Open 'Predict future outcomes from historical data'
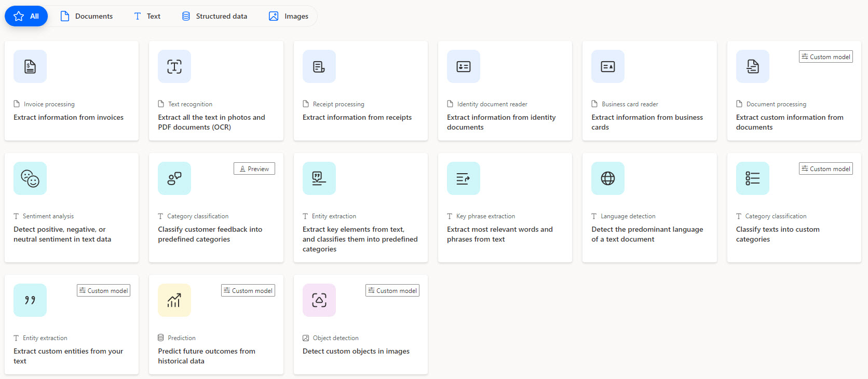Viewport: 868px width, 379px height. pyautogui.click(x=207, y=356)
